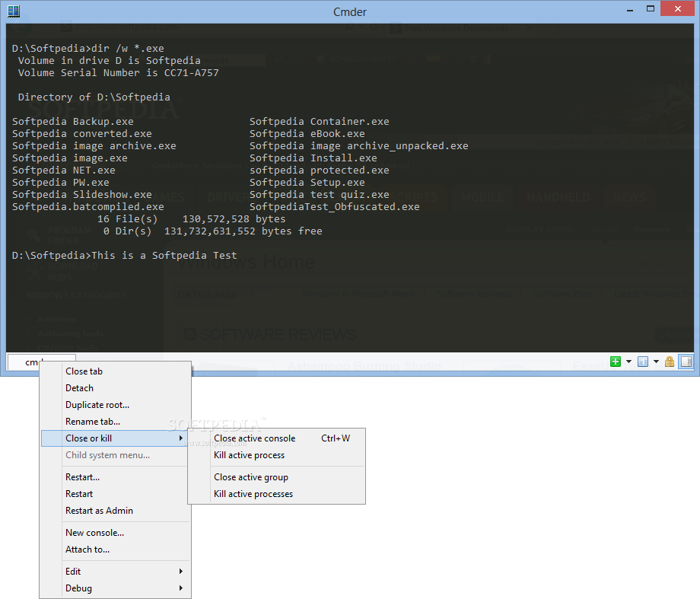Click 'Softpedia Slideshow.exe' entry
This screenshot has height=599, width=700.
tap(81, 195)
